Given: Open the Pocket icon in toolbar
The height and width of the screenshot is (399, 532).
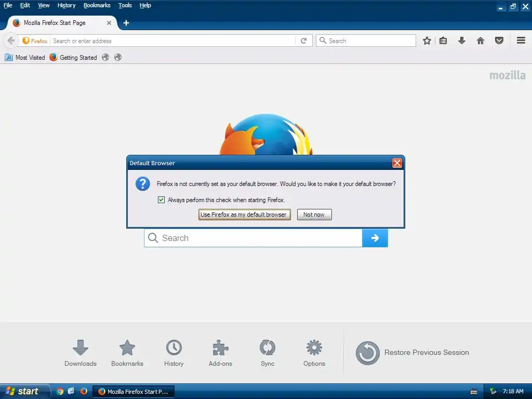Looking at the screenshot, I should point(499,41).
